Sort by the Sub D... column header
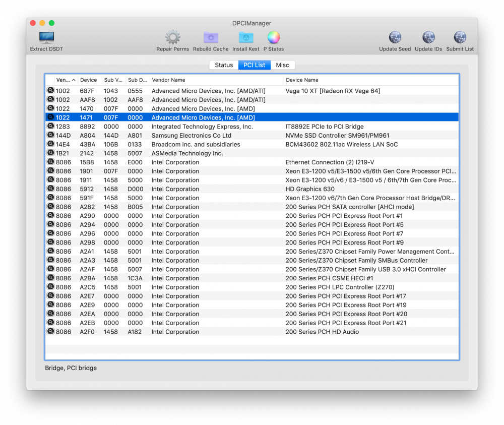The height and width of the screenshot is (425, 504). (137, 80)
